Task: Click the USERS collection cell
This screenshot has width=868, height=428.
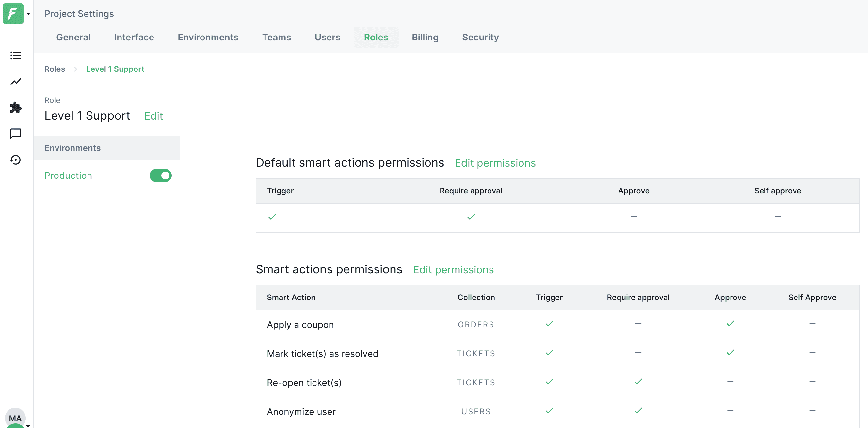Action: click(x=476, y=411)
